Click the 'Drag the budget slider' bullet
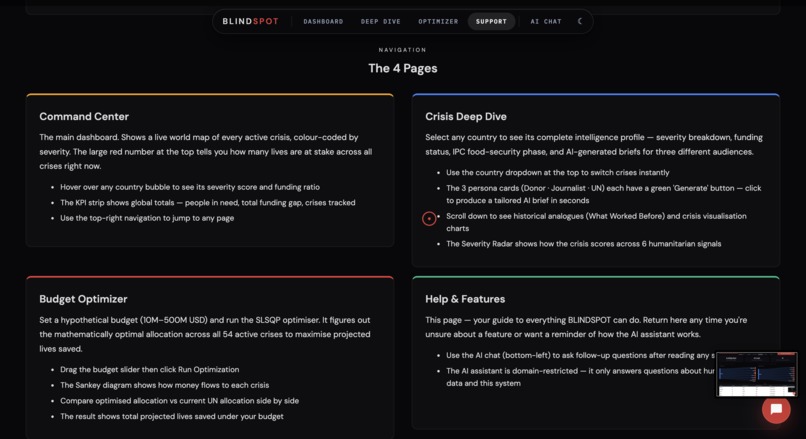Screen dimensions: 806x439 coord(150,370)
